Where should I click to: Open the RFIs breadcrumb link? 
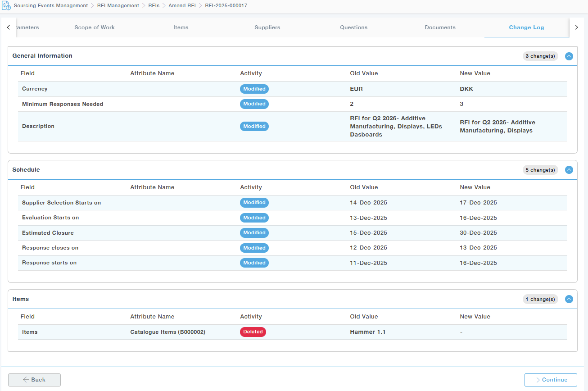point(154,6)
